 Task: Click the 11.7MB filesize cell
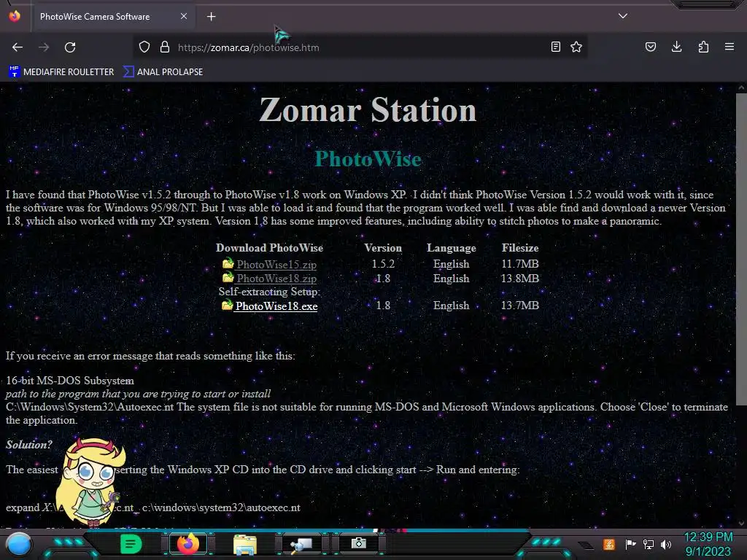[519, 264]
